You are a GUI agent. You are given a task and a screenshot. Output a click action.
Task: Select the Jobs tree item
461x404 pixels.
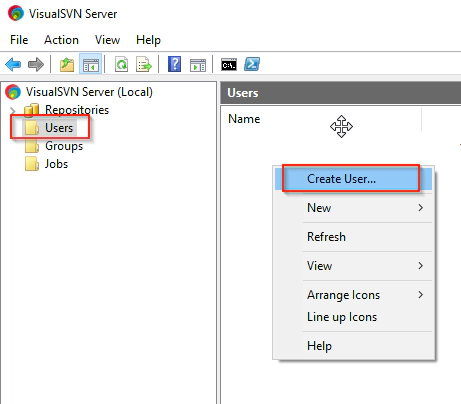(56, 164)
